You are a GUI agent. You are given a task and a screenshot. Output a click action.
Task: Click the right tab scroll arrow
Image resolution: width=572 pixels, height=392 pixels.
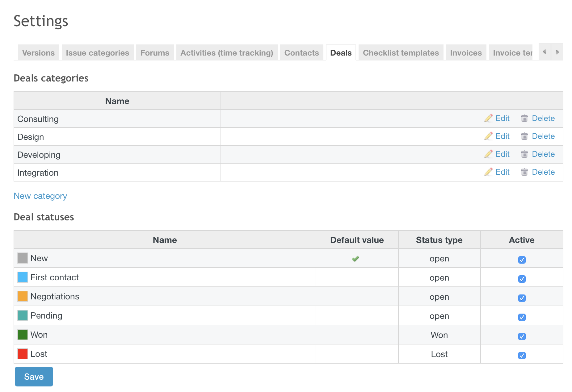coord(558,52)
